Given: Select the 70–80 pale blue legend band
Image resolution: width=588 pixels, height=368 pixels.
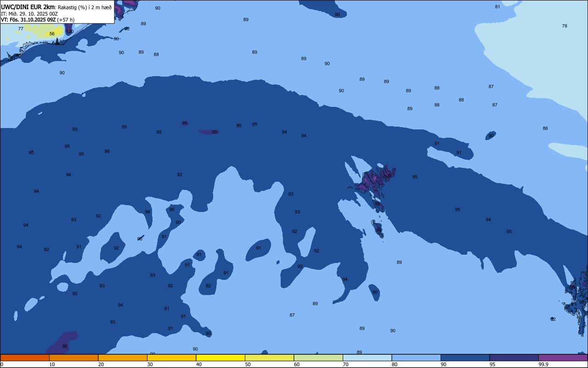Looking at the screenshot, I should pyautogui.click(x=367, y=357).
